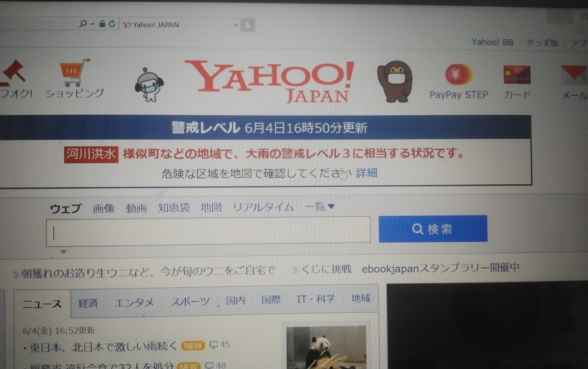
Task: Select the Yahoo! JAPAN browser tab
Action: click(180, 25)
